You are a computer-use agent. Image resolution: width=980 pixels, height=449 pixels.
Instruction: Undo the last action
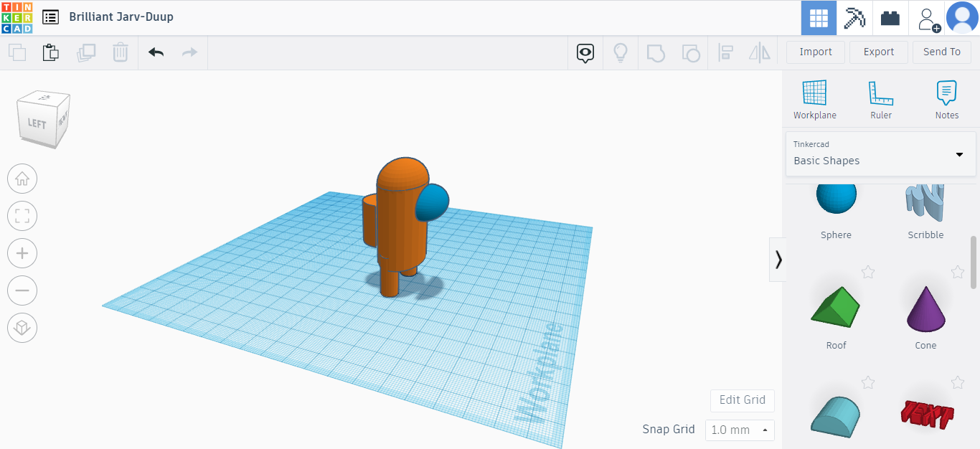click(156, 52)
